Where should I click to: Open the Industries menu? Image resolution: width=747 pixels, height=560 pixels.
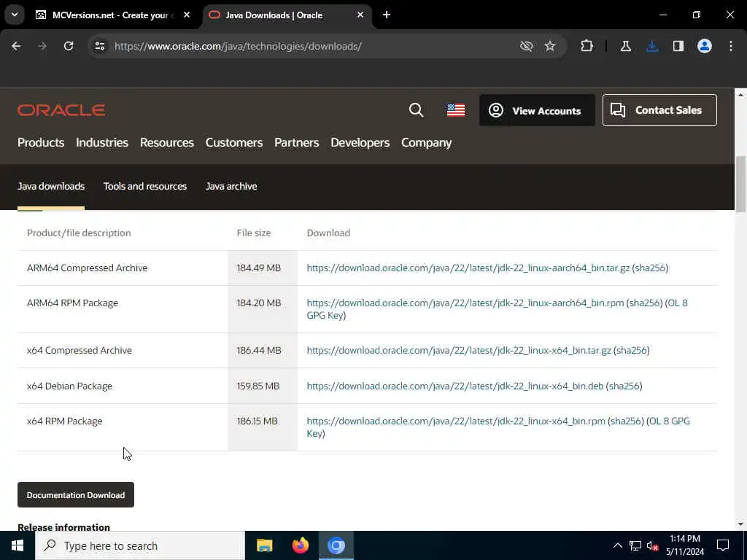(102, 142)
